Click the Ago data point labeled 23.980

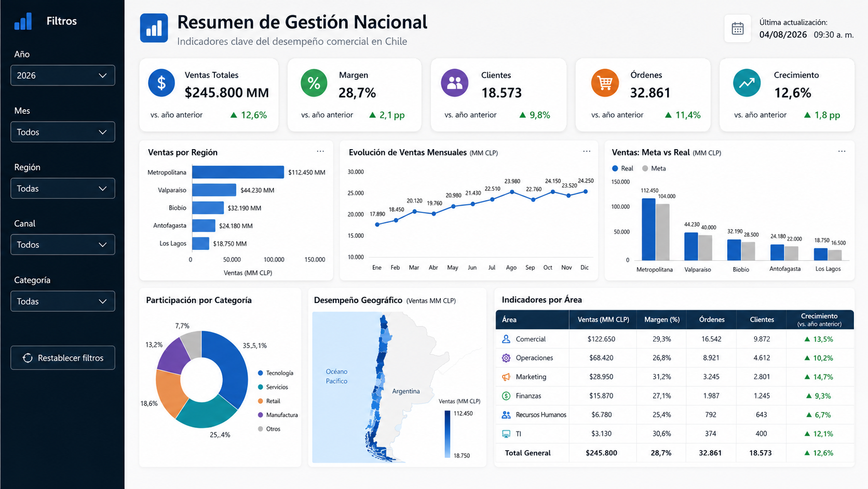[512, 192]
